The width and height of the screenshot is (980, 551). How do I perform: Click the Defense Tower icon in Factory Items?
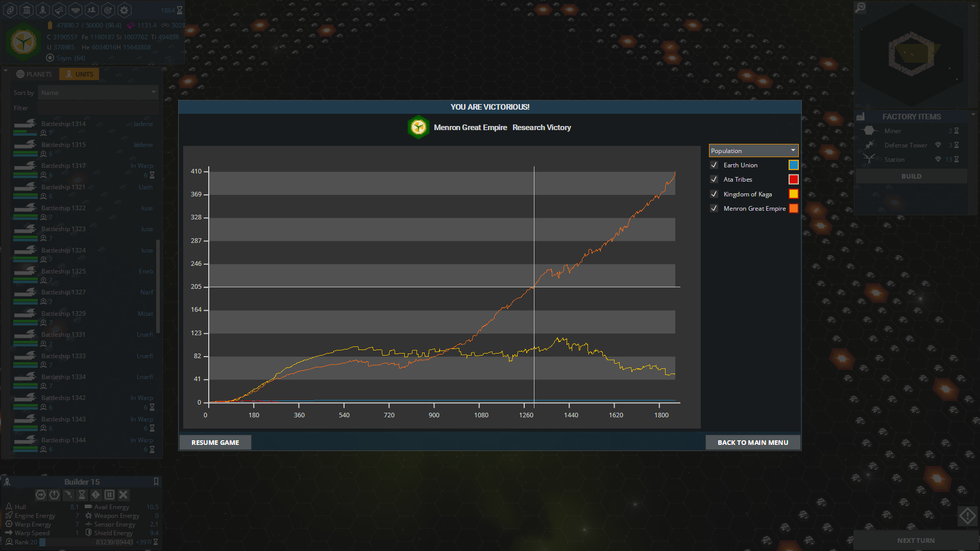(869, 145)
